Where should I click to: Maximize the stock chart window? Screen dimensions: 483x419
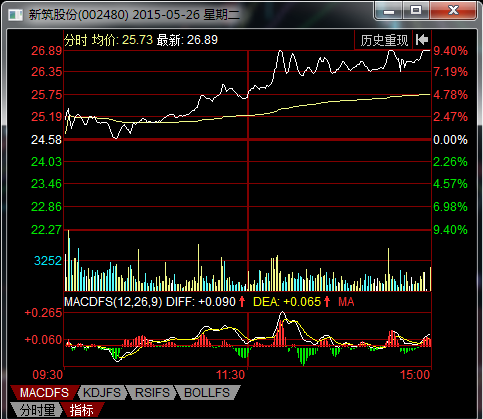(416, 10)
